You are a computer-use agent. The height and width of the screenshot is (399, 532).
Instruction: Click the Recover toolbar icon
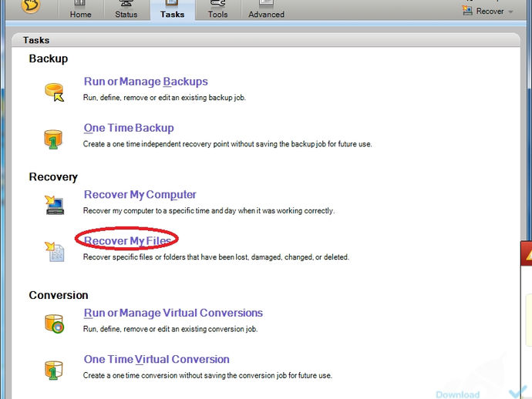click(467, 11)
